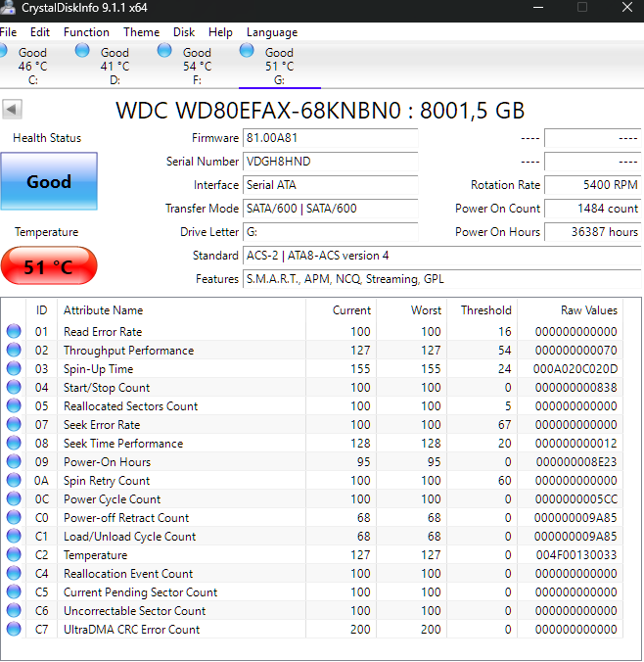
Task: Click the Raw Values column header
Action: pyautogui.click(x=571, y=310)
